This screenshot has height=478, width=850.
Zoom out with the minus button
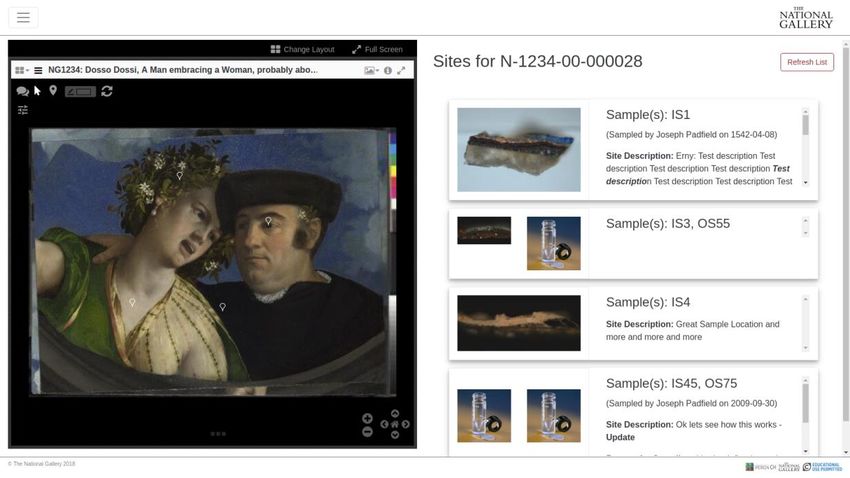tap(367, 432)
